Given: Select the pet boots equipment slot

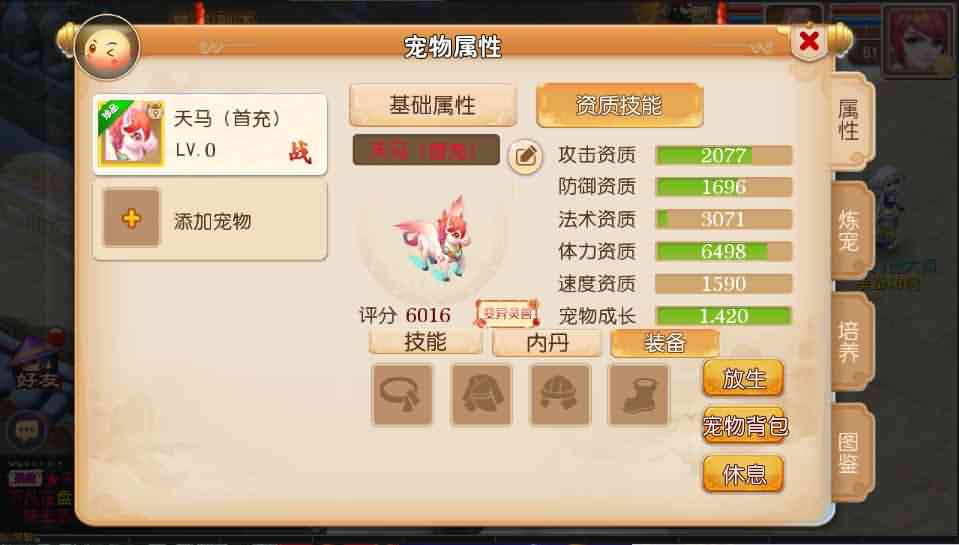Looking at the screenshot, I should [x=639, y=395].
